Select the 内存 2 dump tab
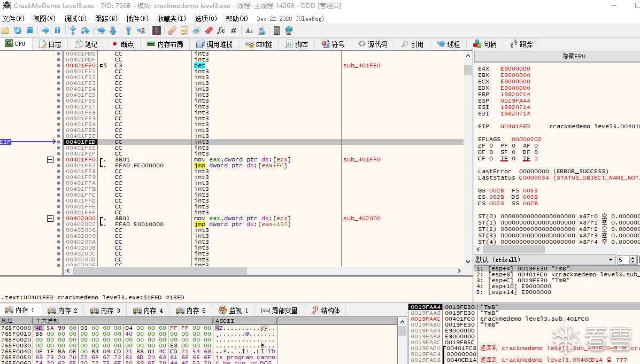 click(x=62, y=311)
